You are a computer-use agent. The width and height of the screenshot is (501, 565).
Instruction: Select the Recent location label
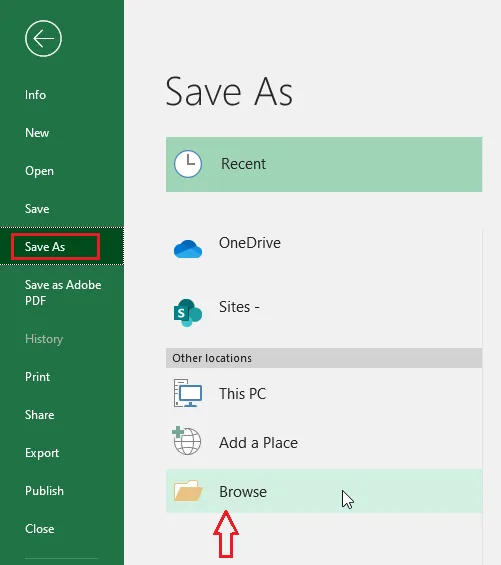coord(243,164)
